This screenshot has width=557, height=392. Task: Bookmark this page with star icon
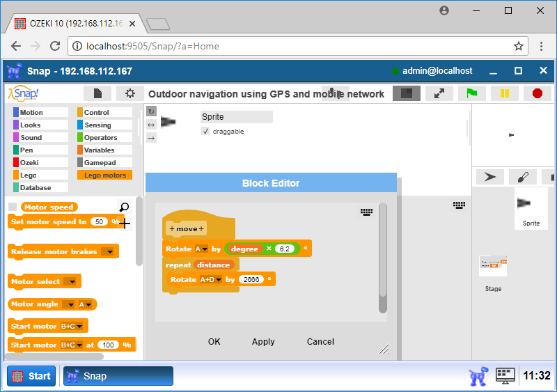pyautogui.click(x=518, y=46)
